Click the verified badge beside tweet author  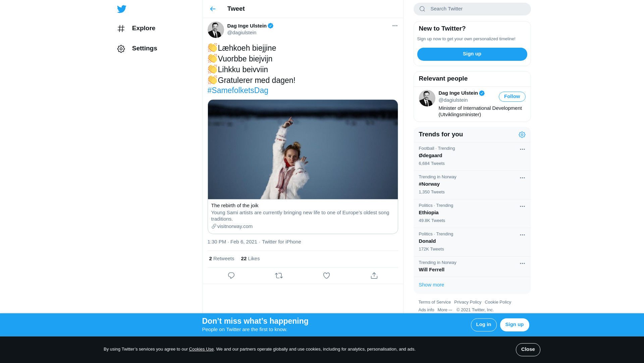[271, 26]
